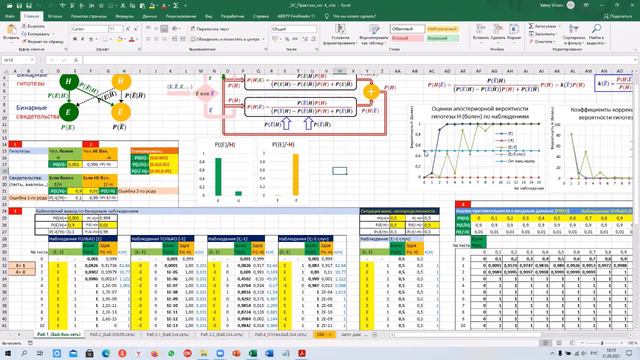Click the Tell Me search field

pyautogui.click(x=349, y=16)
